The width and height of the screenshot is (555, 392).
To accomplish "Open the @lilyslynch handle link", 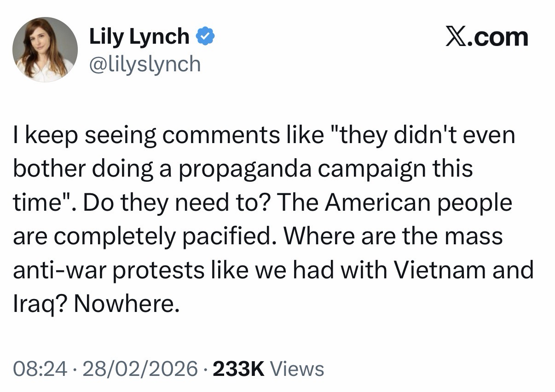I will (x=145, y=64).
